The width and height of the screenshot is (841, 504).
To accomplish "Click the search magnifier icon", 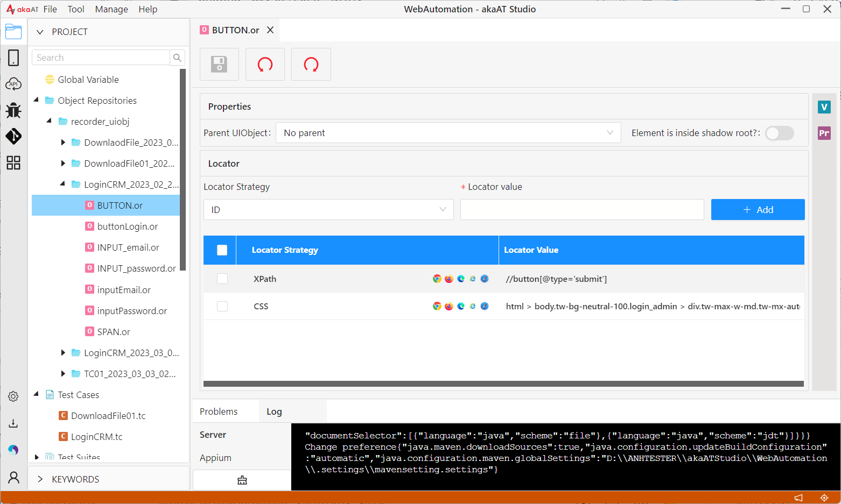I will point(177,58).
